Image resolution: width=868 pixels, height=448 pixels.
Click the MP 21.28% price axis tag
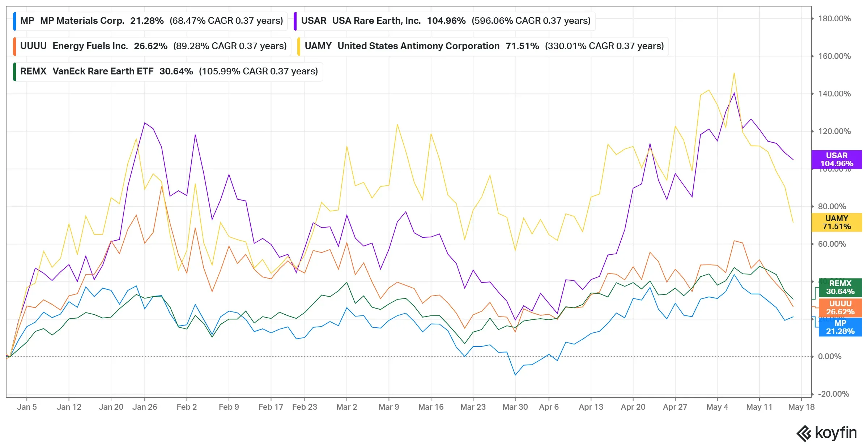point(840,327)
